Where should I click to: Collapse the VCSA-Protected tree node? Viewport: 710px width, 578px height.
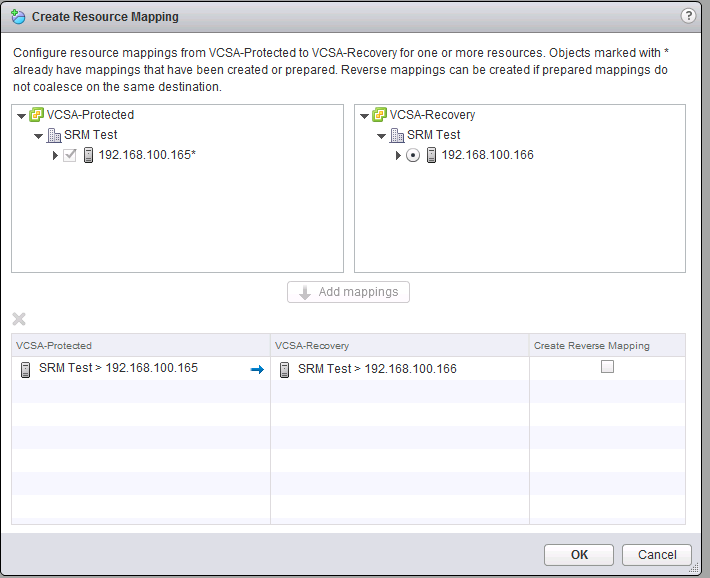coord(22,116)
